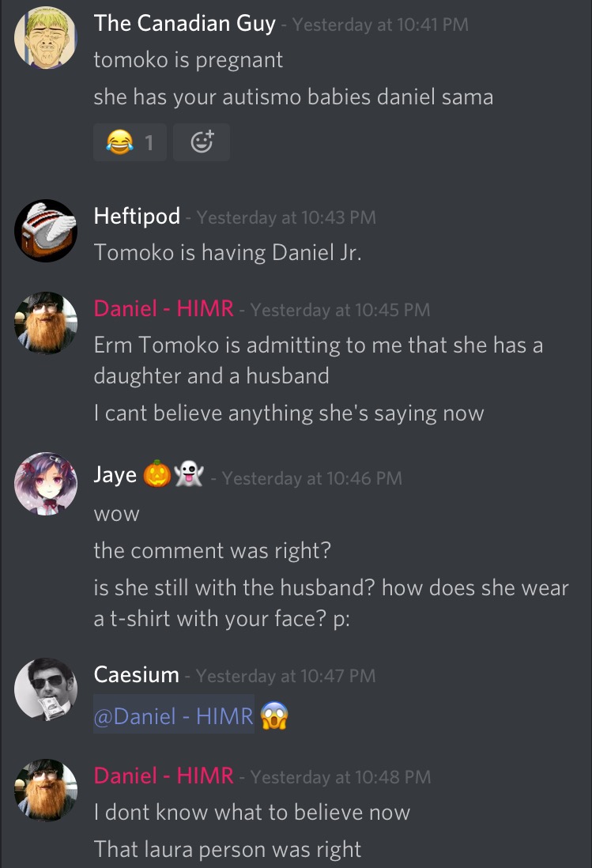Open the Heftipod username profile
The width and height of the screenshot is (592, 868).
click(x=137, y=216)
